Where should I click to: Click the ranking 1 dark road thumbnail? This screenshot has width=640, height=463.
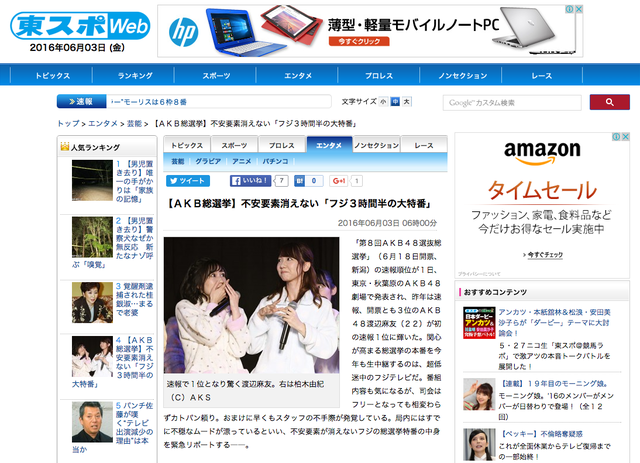pos(92,180)
